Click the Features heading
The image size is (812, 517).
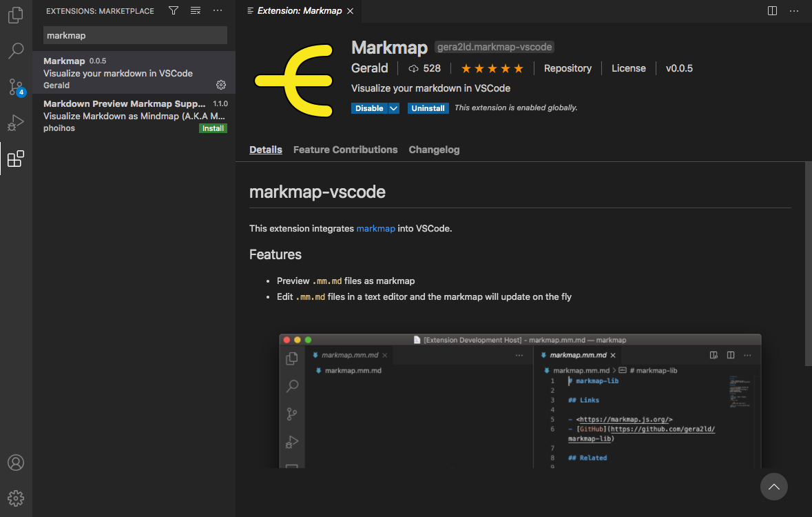[x=275, y=254]
